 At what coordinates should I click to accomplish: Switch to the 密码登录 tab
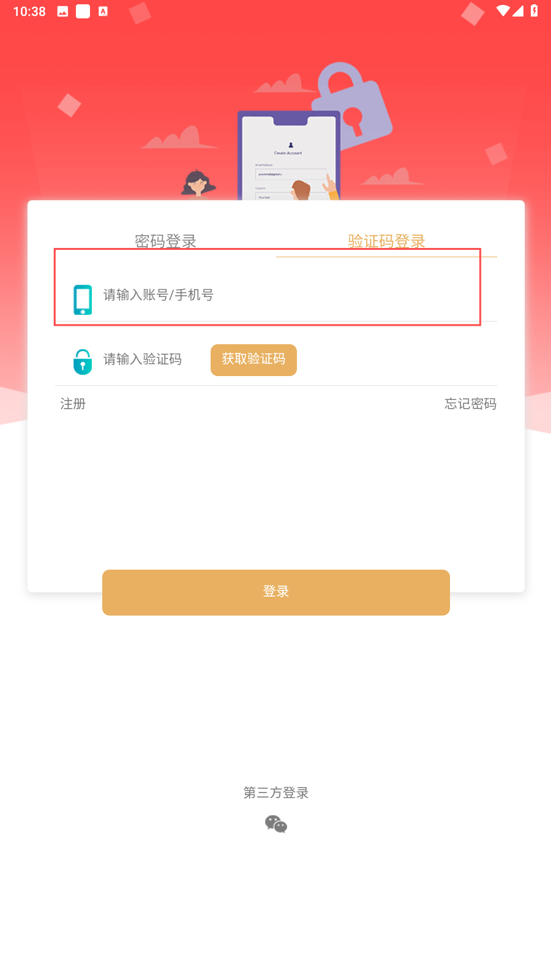click(165, 241)
